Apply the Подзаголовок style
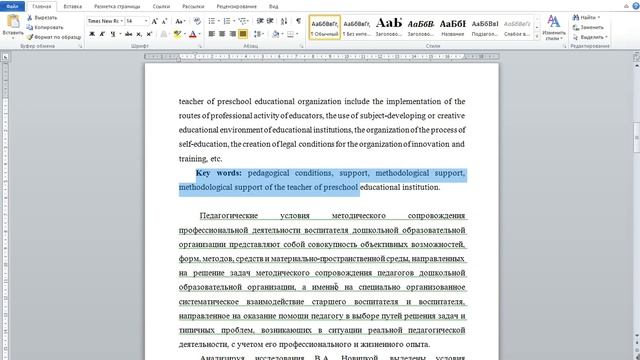 484,27
